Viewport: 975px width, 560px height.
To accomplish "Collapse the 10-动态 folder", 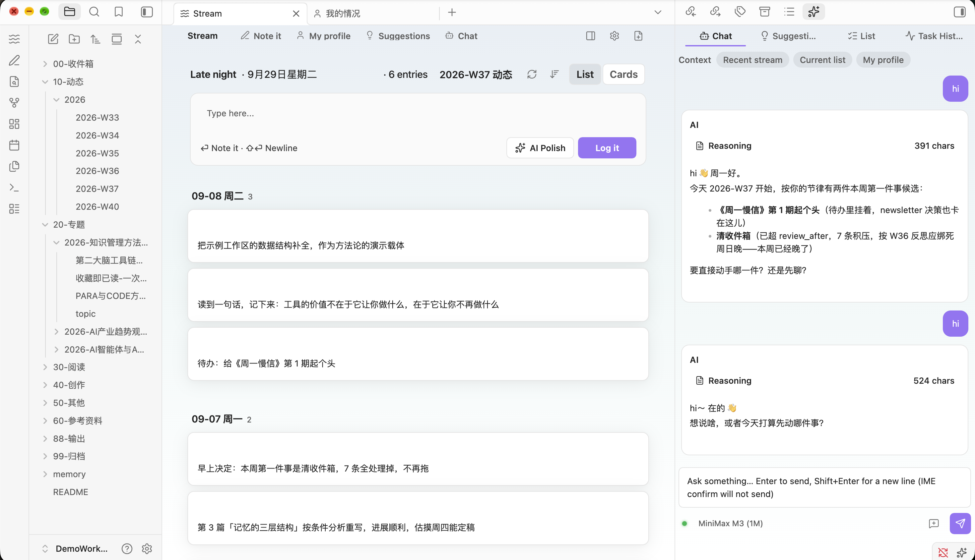I will 45,82.
